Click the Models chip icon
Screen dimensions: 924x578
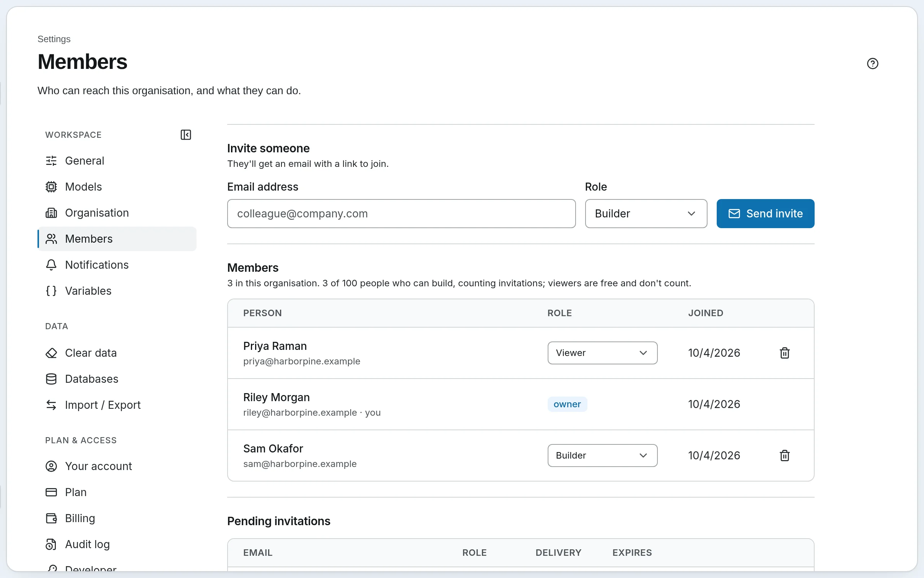[x=51, y=187]
